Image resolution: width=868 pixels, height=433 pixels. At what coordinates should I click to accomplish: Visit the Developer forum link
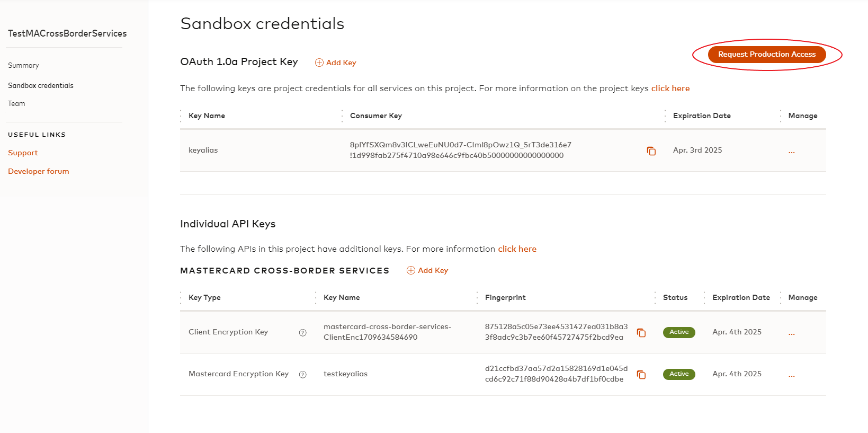pyautogui.click(x=39, y=171)
